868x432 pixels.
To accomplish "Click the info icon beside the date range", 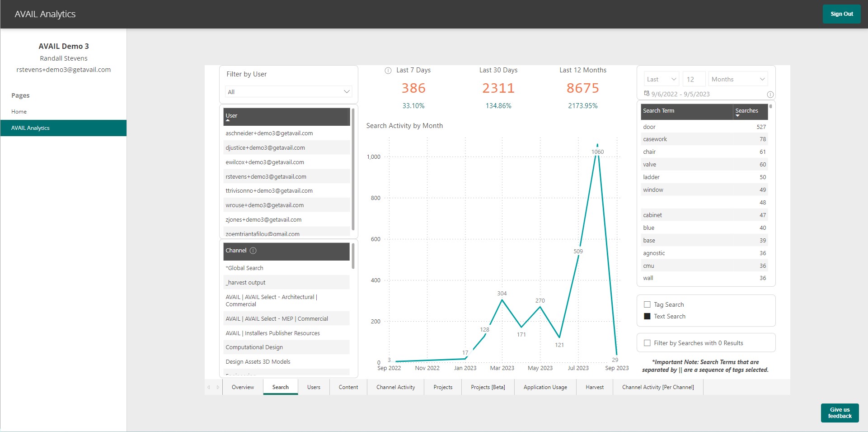I will point(770,95).
